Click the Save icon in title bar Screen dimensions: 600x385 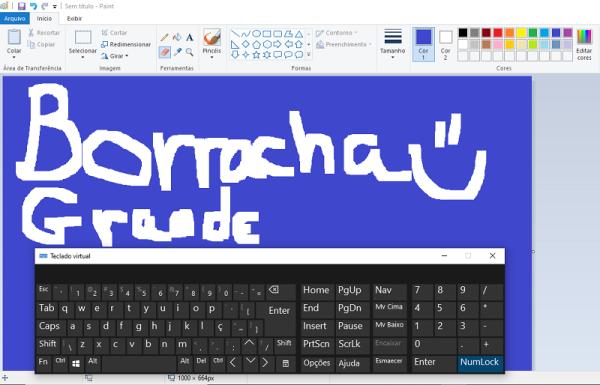click(x=22, y=6)
